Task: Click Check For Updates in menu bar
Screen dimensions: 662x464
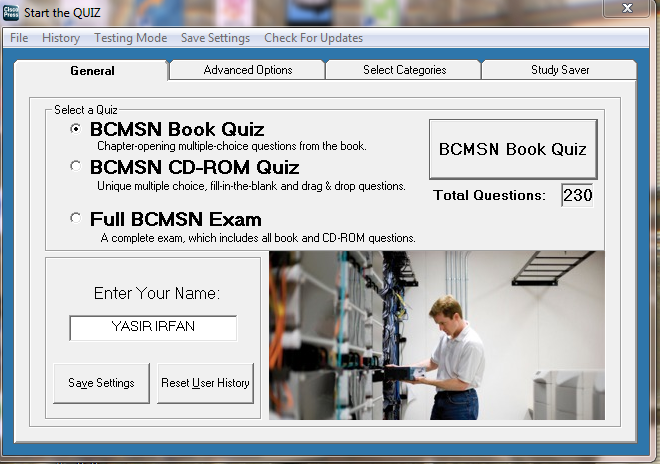Action: click(313, 38)
